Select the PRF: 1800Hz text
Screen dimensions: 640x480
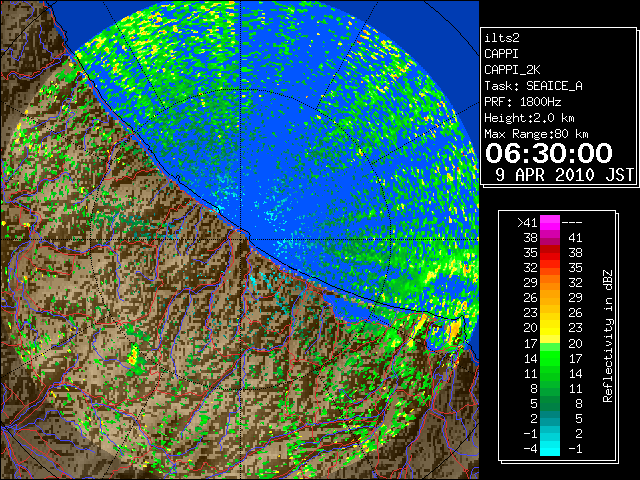pos(522,102)
